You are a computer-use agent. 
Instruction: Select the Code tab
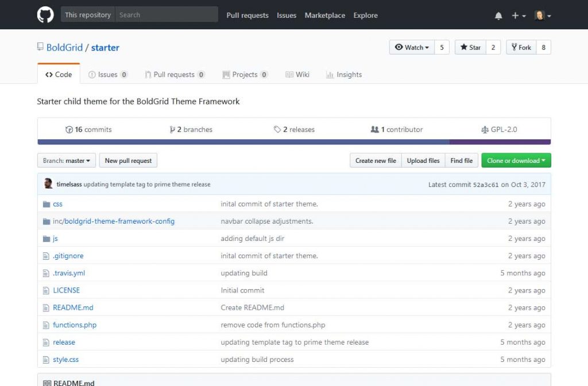(59, 74)
